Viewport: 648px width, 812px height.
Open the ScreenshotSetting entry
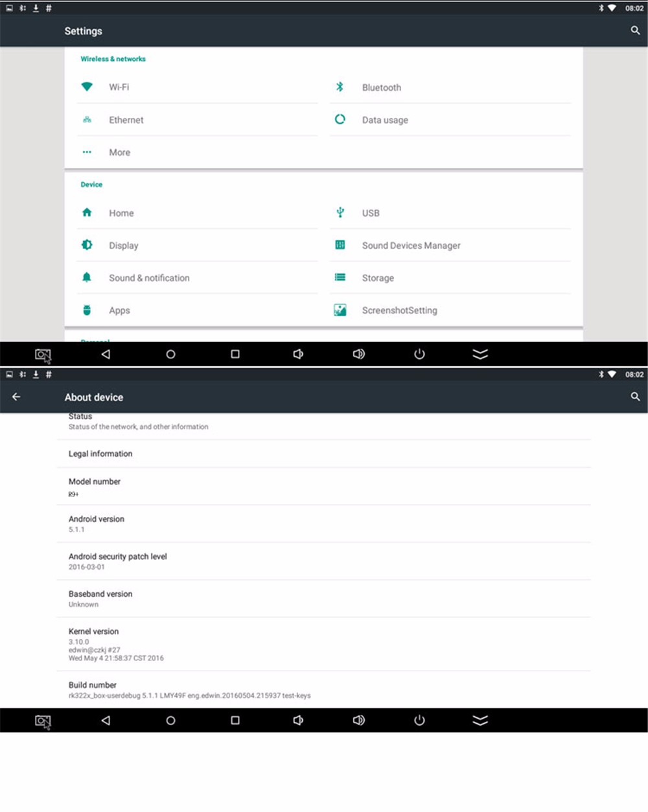pos(399,310)
